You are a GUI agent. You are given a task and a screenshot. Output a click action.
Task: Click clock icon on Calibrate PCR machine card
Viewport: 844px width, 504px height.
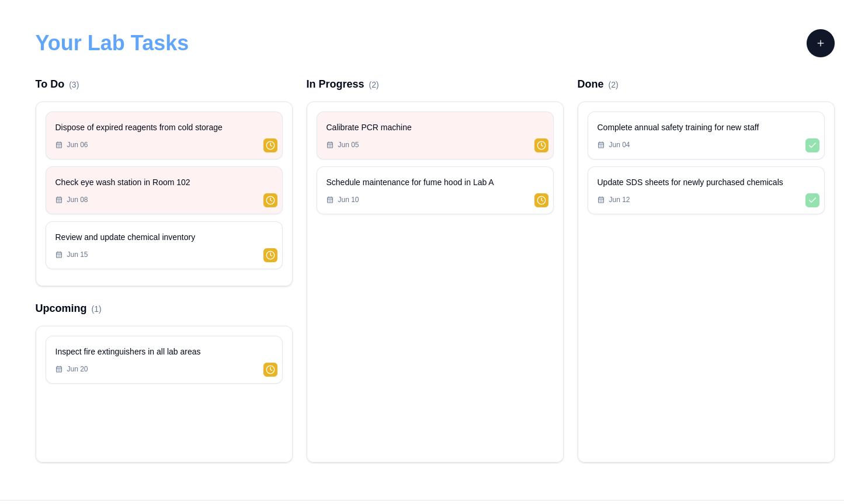pyautogui.click(x=541, y=145)
